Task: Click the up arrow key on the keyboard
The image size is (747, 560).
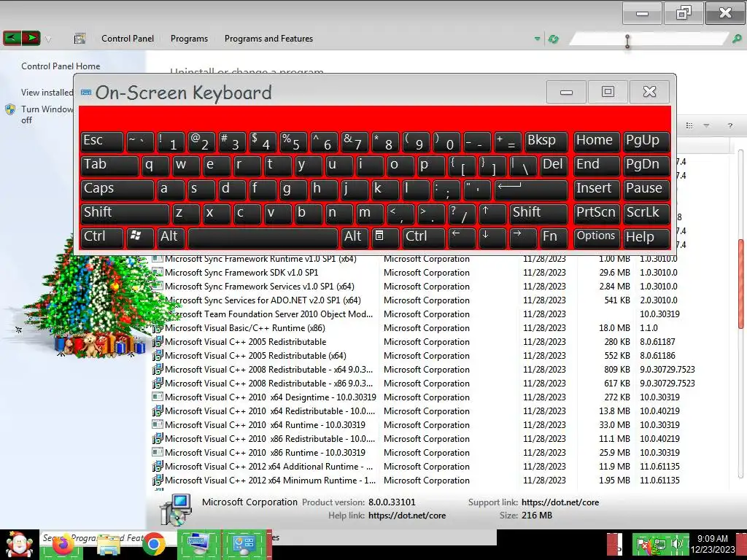Action: (x=492, y=213)
